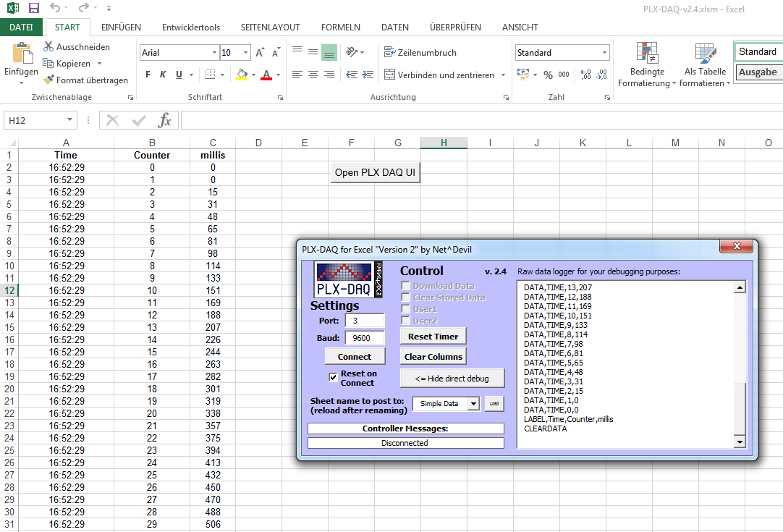The image size is (783, 532).
Task: Click the Open PLX DAQ UI button
Action: (x=375, y=172)
